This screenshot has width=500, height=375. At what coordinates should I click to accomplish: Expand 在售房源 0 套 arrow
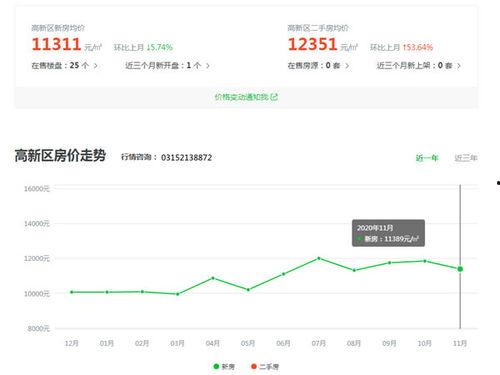347,66
